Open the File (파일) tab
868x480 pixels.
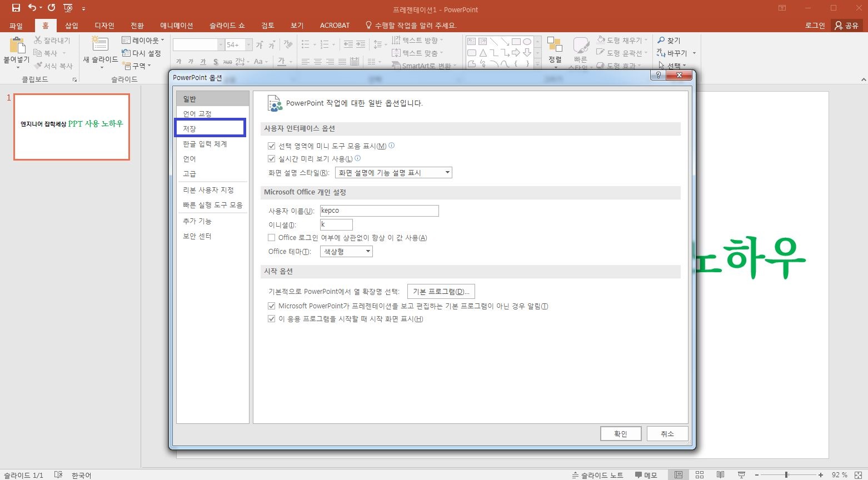coord(16,26)
